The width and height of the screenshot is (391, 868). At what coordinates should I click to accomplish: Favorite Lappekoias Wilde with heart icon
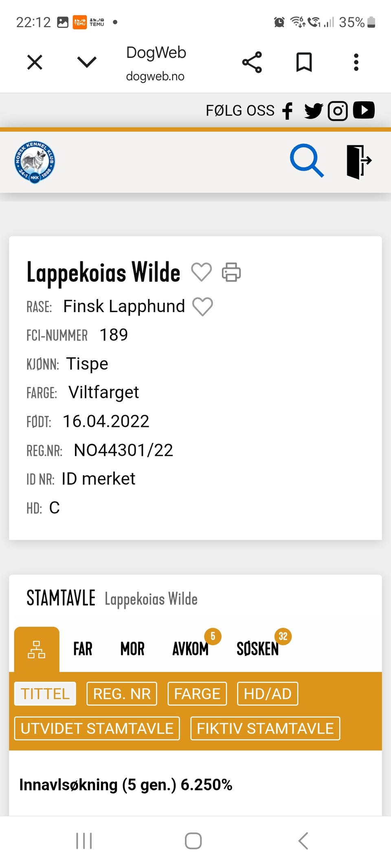(202, 271)
